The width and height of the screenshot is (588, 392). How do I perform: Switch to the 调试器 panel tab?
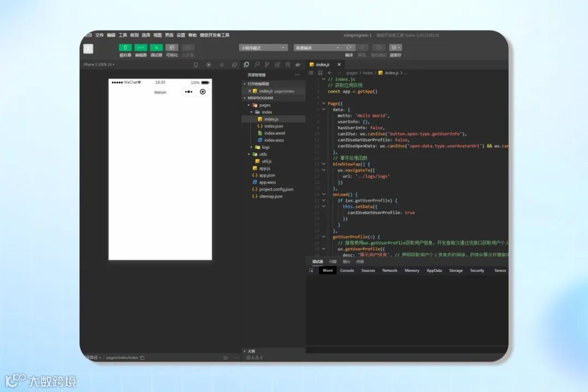(x=317, y=261)
